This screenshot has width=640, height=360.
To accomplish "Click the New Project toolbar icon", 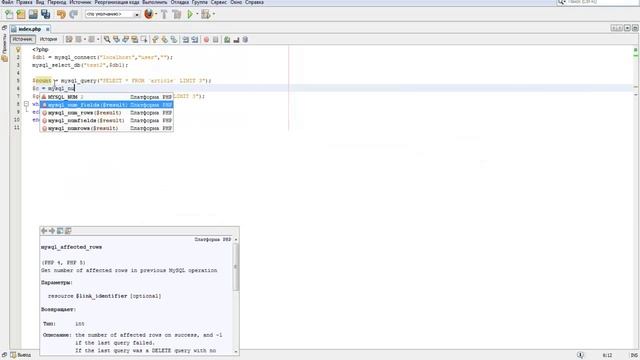I will tap(21, 14).
